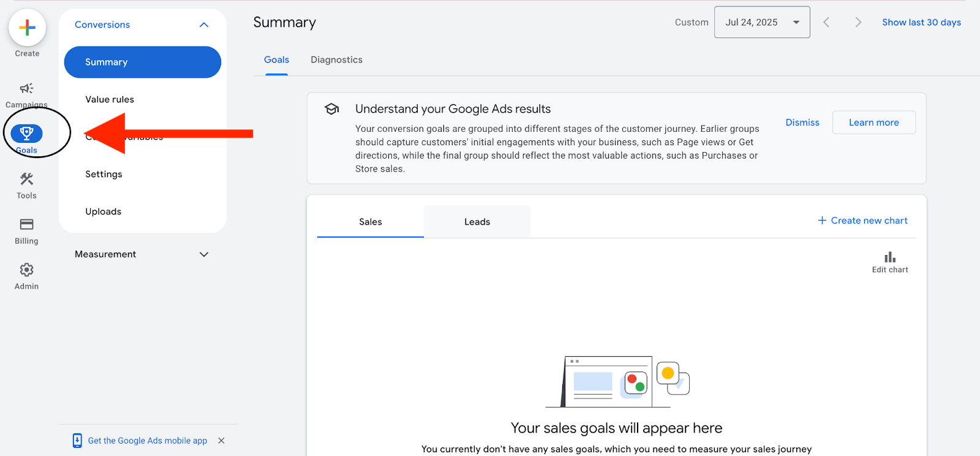
Task: Open Campaigns from the sidebar
Action: [26, 89]
